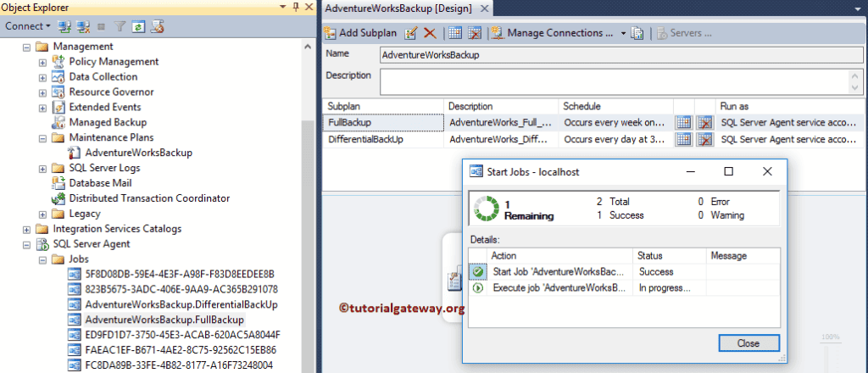Collapse the Jobs folder node
This screenshot has height=373, width=868.
[42, 259]
